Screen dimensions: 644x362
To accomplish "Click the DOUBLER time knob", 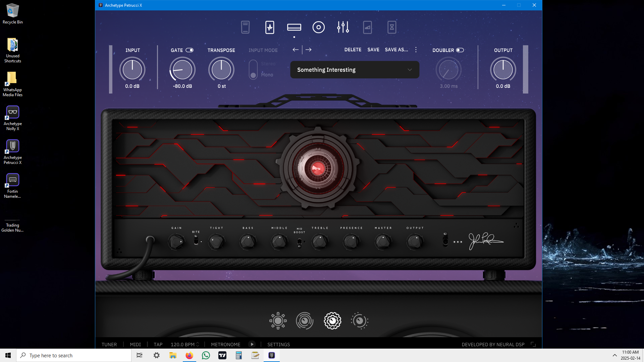I will 448,69.
